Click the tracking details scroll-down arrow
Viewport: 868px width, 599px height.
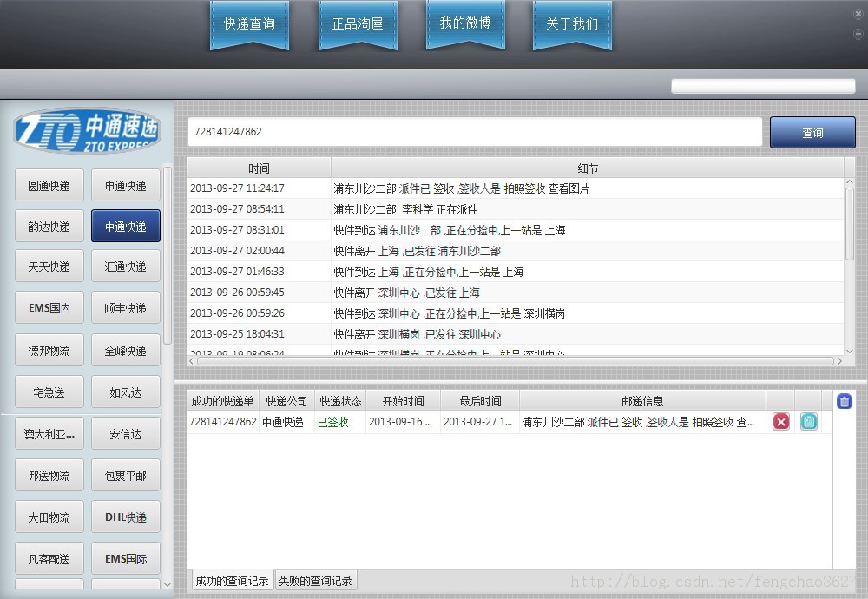(850, 351)
